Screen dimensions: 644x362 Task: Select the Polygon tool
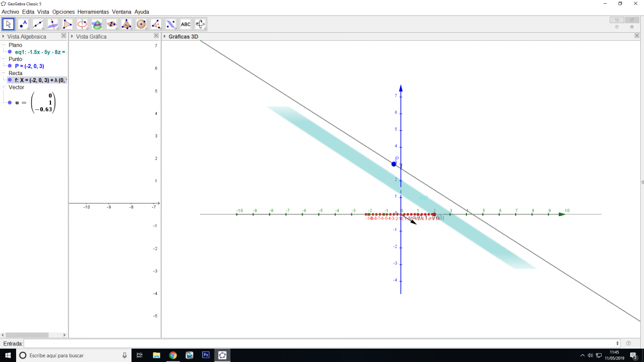[x=67, y=24]
